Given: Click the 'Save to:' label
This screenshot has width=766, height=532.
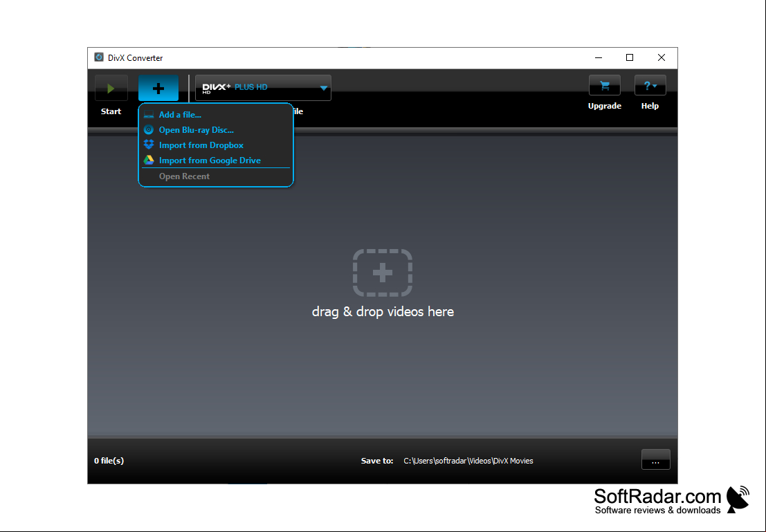Looking at the screenshot, I should pyautogui.click(x=377, y=461).
